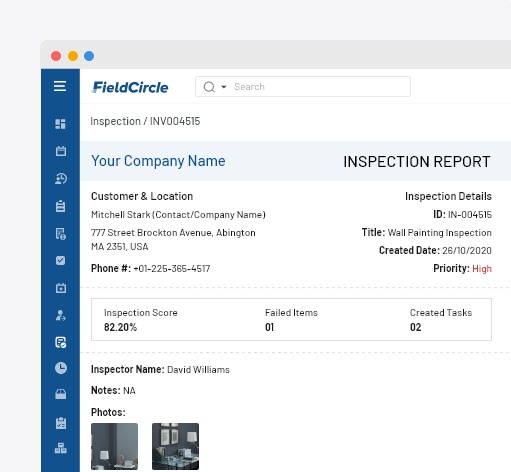Click the address line 777 Street Brockton Avenue
This screenshot has width=511, height=472.
(173, 233)
